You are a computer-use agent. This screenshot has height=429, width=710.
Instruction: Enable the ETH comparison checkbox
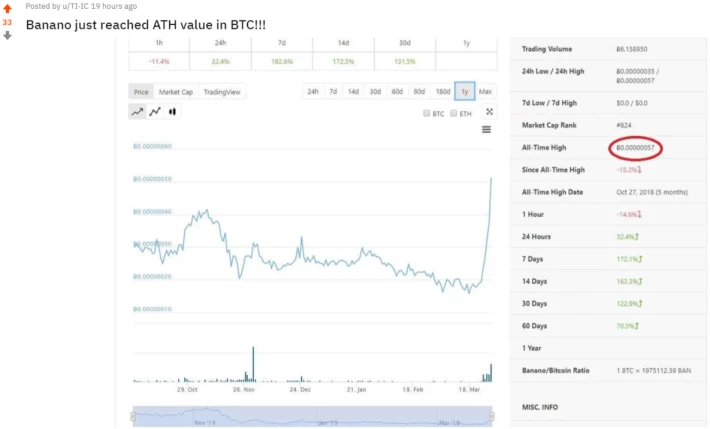(x=454, y=113)
